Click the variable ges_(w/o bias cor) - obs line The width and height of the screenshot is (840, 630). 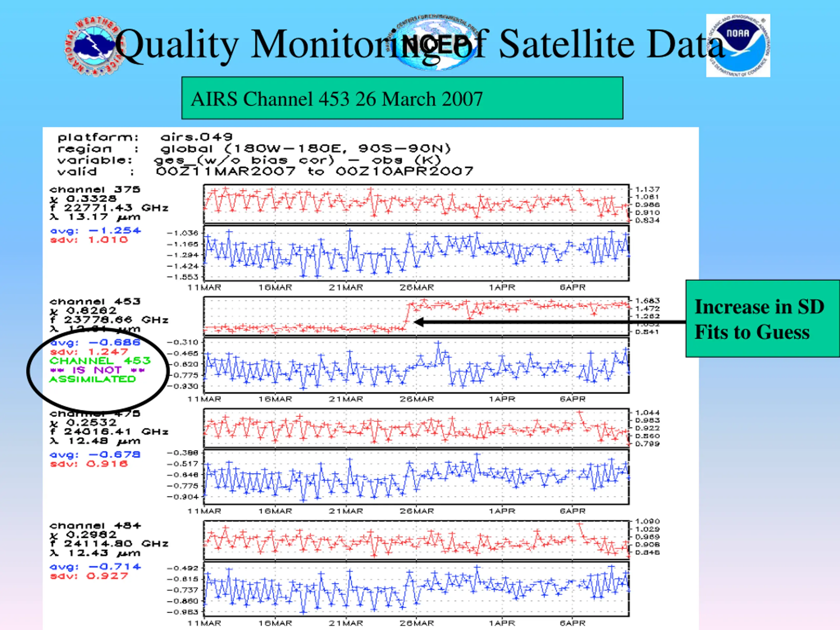[x=249, y=160]
